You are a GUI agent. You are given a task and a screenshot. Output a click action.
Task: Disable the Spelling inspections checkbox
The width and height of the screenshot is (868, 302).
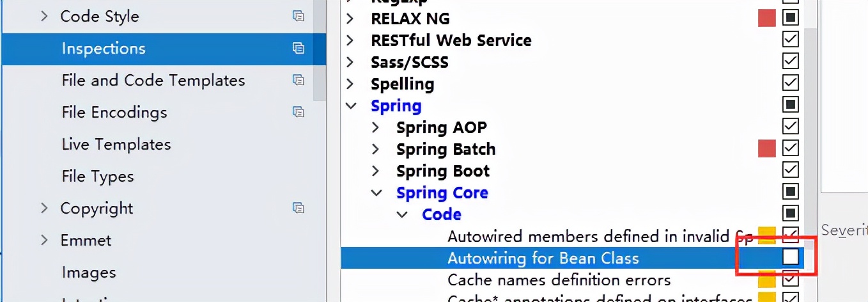[791, 83]
